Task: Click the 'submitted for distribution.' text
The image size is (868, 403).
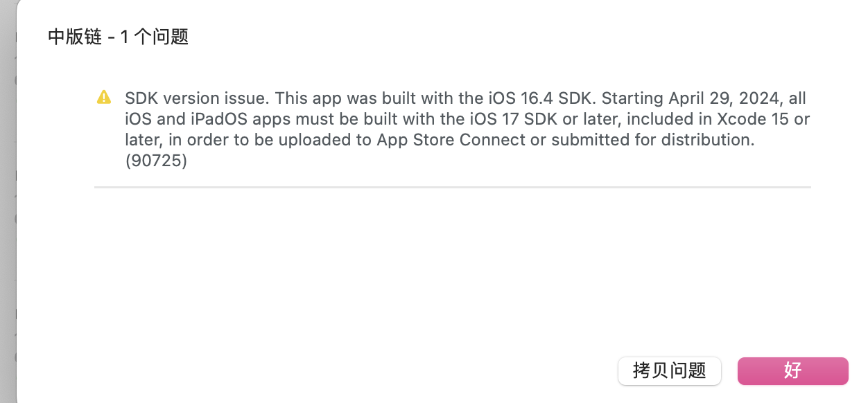Action: pos(657,140)
